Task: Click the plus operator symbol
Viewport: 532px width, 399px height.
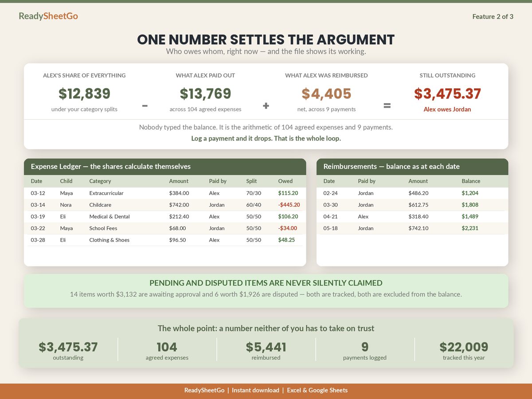Action: pos(266,106)
